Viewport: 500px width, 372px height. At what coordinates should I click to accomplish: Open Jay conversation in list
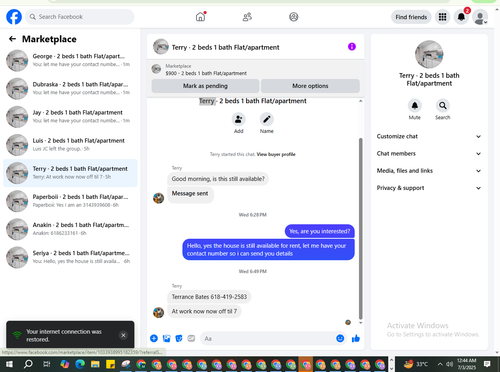70,117
